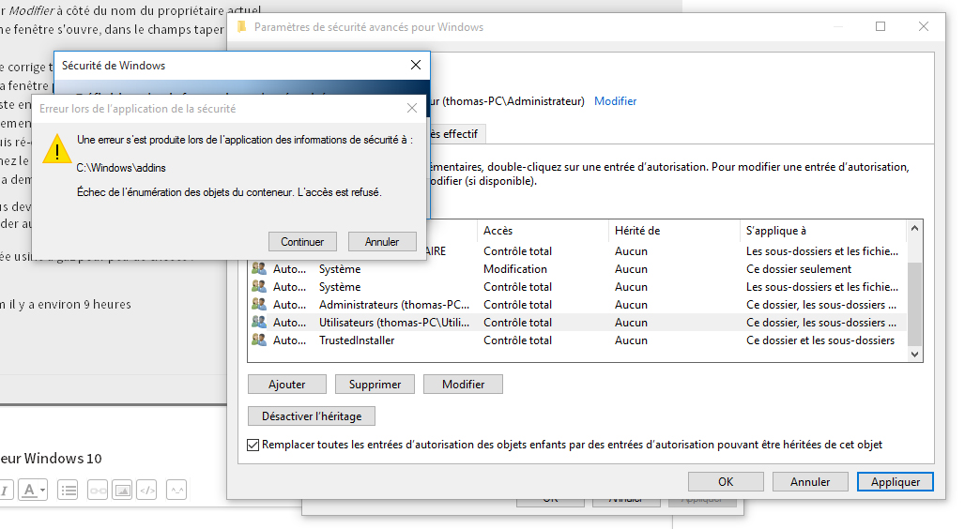Maximize the advanced security settings window
This screenshot has width=980, height=529.
pos(880,26)
